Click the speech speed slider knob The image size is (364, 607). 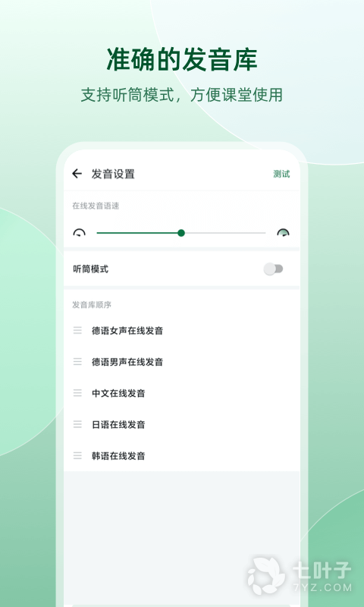[181, 233]
